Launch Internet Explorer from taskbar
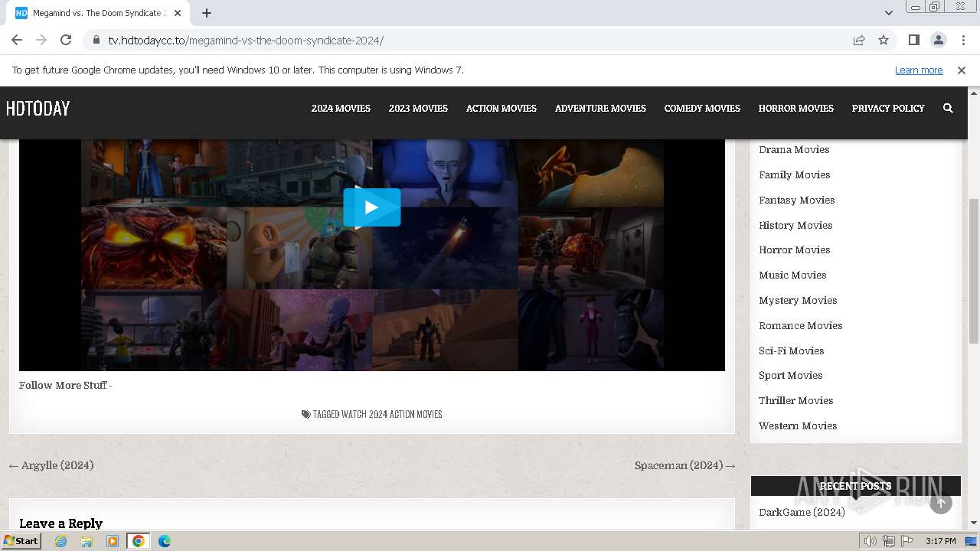Viewport: 980px width, 551px height. pos(61,541)
